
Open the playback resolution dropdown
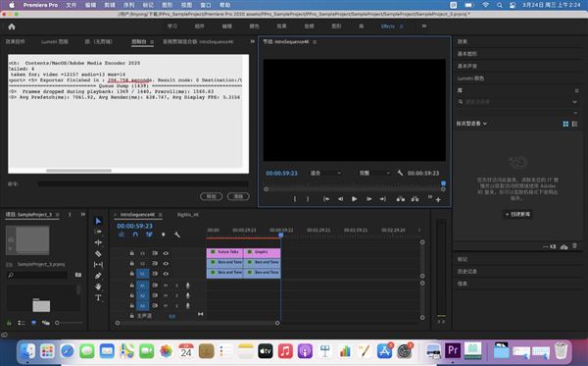click(x=374, y=173)
